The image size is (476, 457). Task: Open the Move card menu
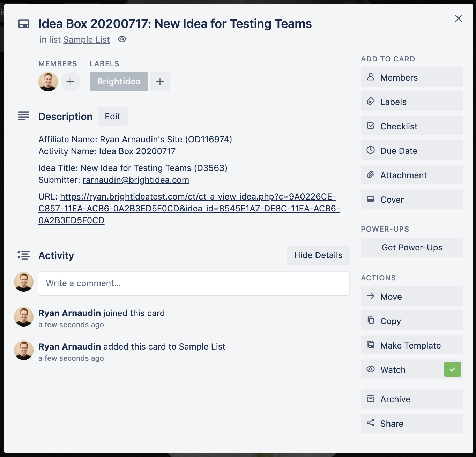(412, 297)
